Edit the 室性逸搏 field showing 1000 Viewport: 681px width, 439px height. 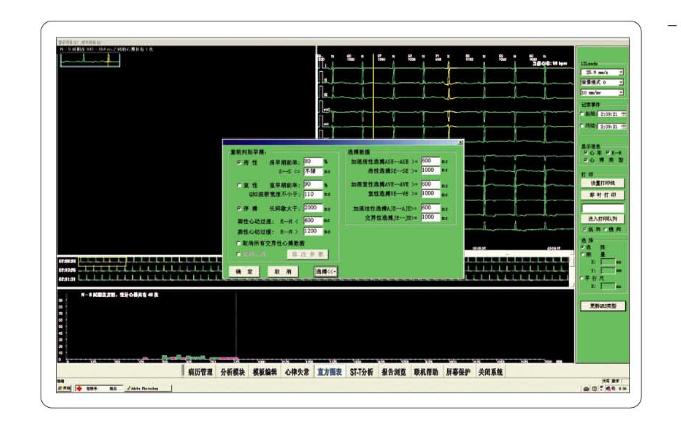click(x=430, y=194)
